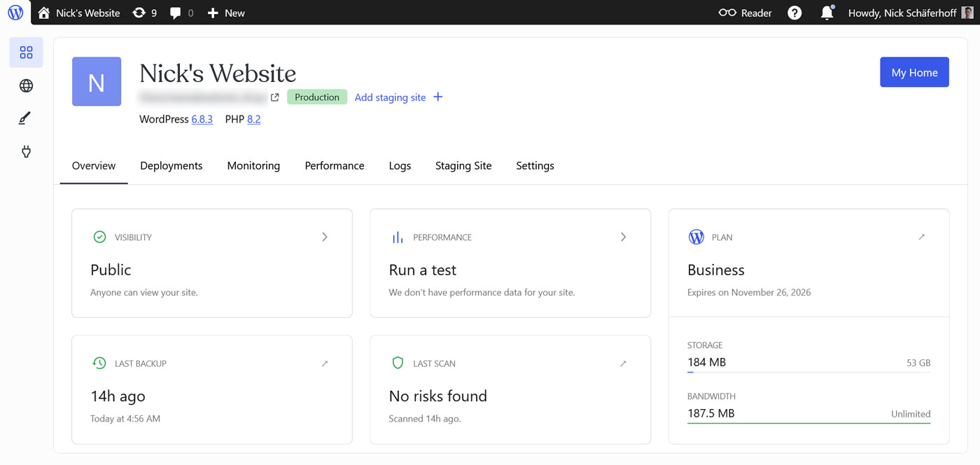
Task: Click the My Home button
Action: pyautogui.click(x=914, y=72)
